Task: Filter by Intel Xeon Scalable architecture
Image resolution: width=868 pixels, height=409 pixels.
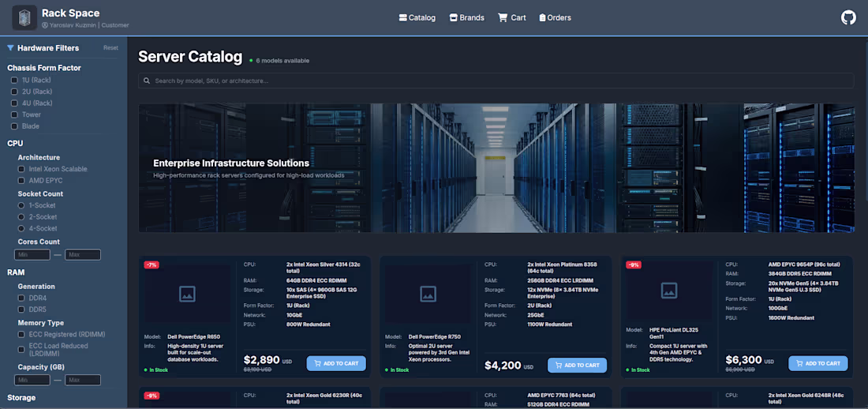Action: pos(21,169)
